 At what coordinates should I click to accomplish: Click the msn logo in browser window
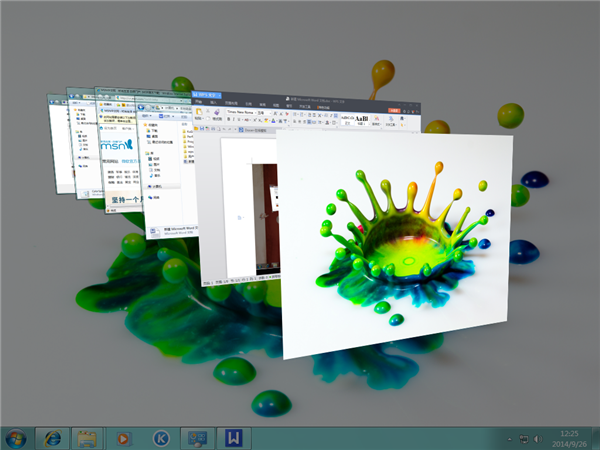[x=116, y=153]
